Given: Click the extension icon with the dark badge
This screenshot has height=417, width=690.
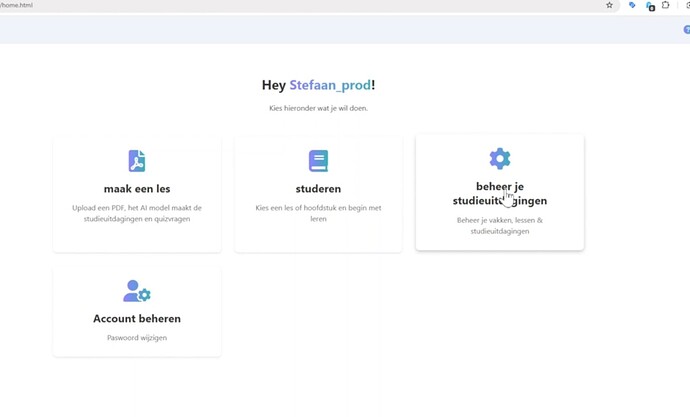Looking at the screenshot, I should (x=650, y=6).
